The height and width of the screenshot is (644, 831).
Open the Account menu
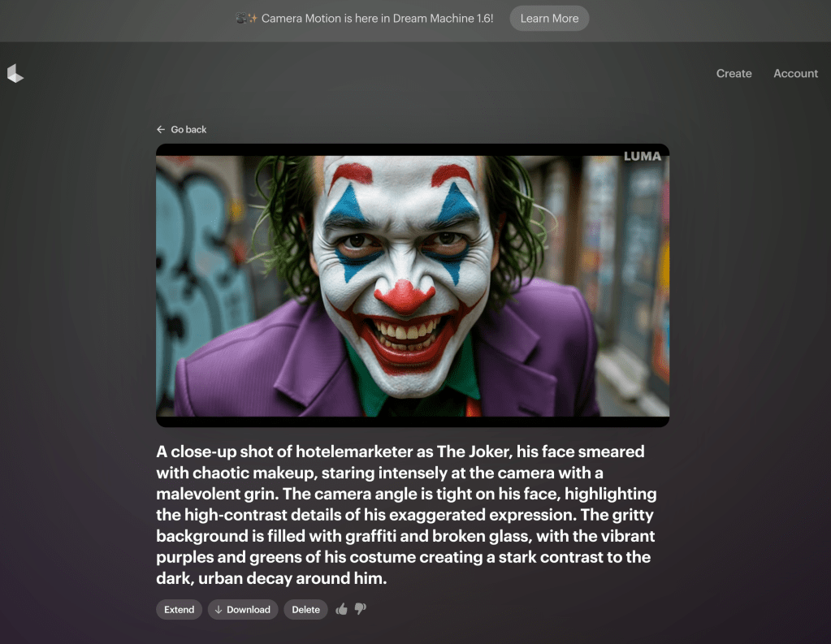(795, 74)
